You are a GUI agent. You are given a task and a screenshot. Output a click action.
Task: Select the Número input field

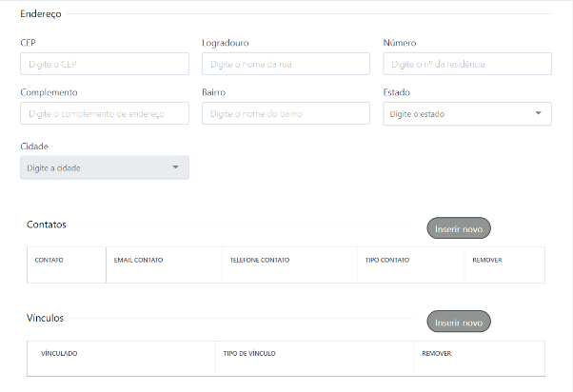(x=466, y=64)
